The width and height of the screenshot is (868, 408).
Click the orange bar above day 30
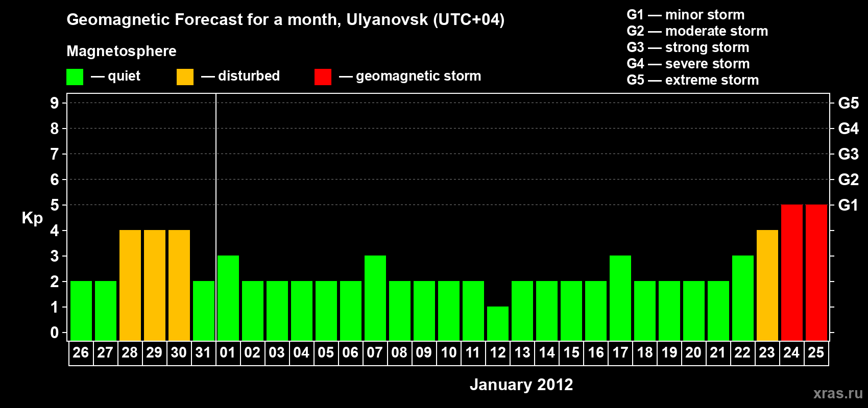pyautogui.click(x=179, y=285)
